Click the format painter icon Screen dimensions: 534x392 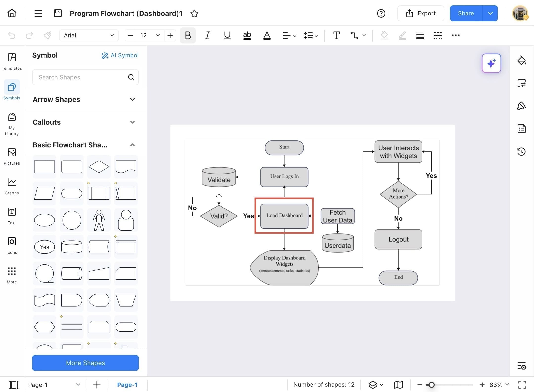coord(47,35)
